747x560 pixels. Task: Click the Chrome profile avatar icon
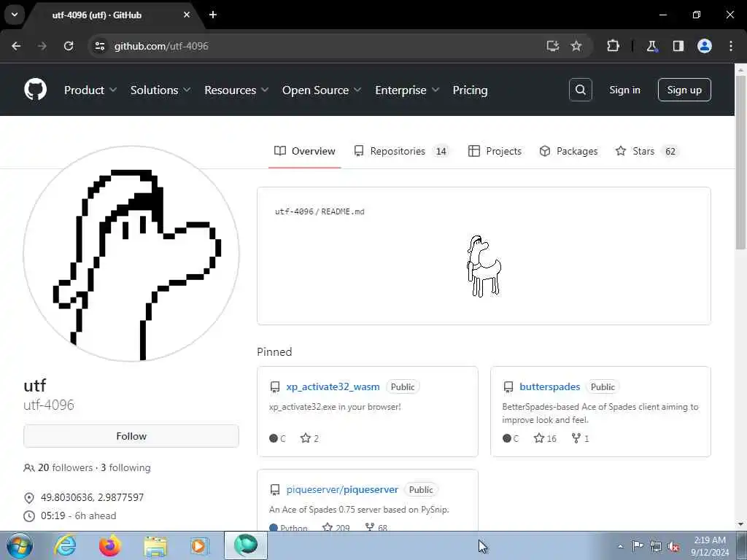click(x=705, y=46)
